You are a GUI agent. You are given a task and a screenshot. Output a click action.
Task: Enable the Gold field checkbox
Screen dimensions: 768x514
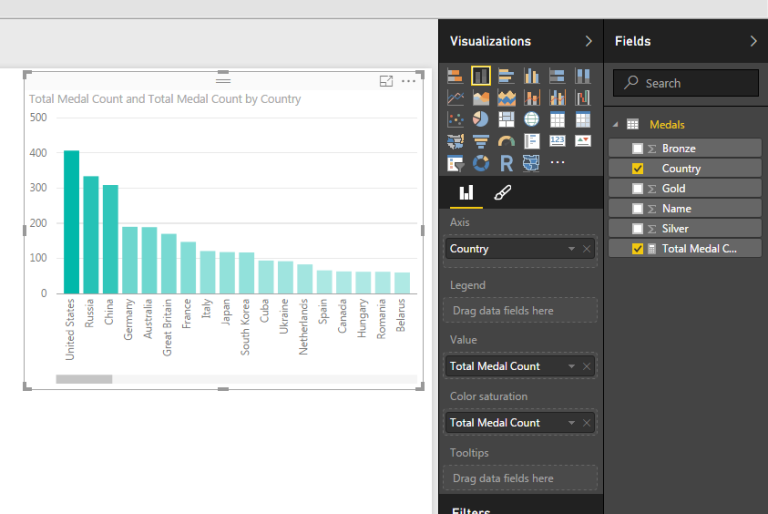(x=638, y=188)
